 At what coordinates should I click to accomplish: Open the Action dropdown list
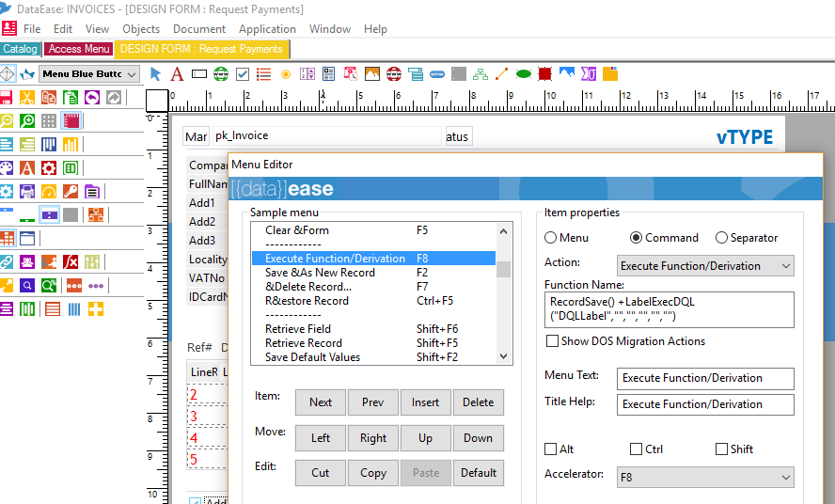point(705,266)
